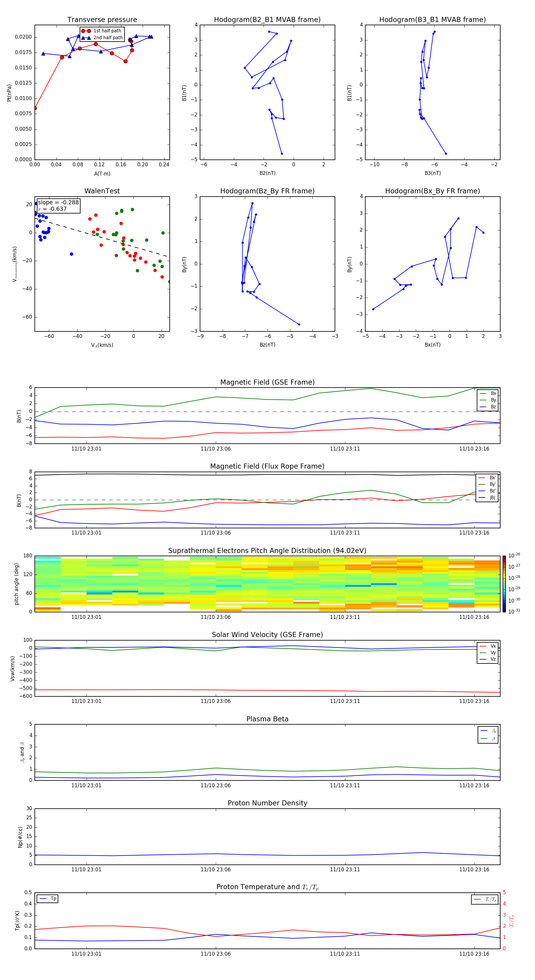Select the "slope = -0.288" annotation
This screenshot has height=980, width=535.
(58, 203)
